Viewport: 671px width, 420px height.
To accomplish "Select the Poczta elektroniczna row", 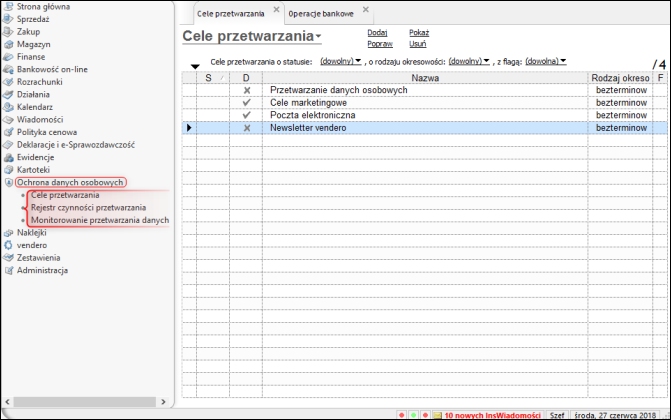I will tap(425, 115).
